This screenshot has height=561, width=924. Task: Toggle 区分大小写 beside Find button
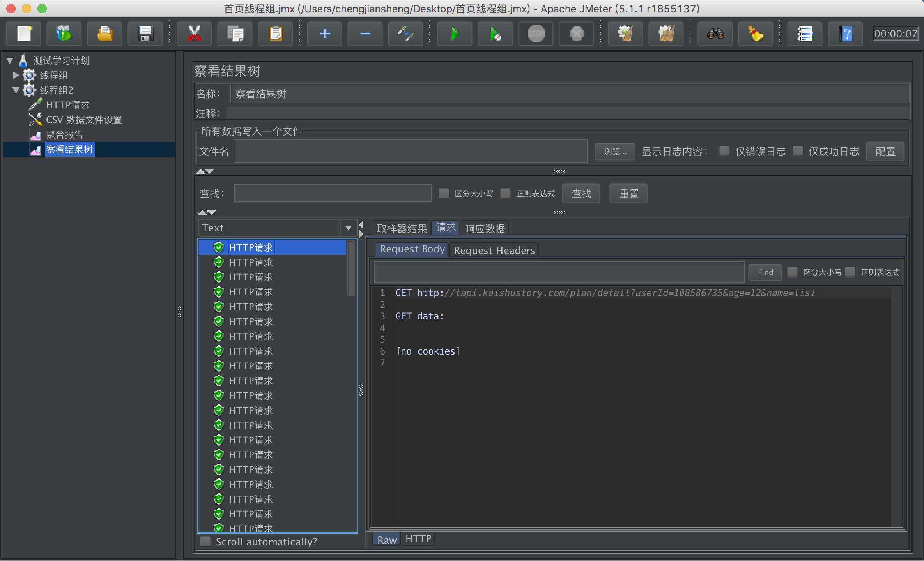click(x=792, y=272)
